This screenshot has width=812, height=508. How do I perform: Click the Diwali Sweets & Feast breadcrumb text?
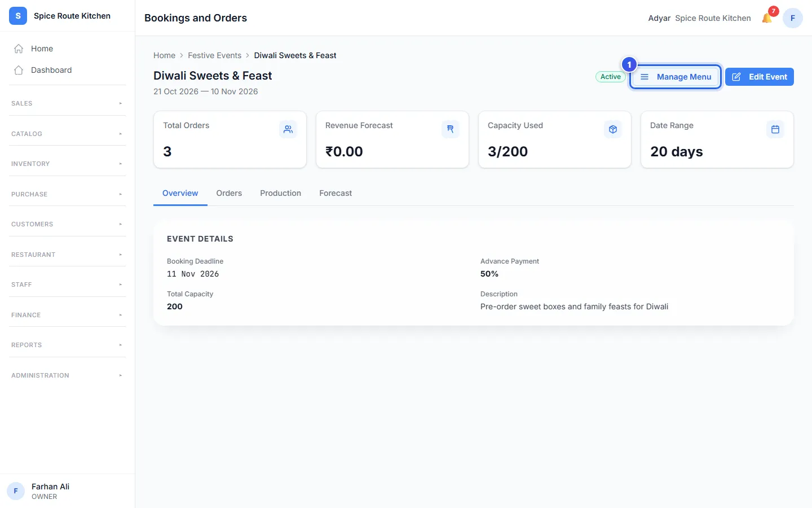(x=295, y=55)
